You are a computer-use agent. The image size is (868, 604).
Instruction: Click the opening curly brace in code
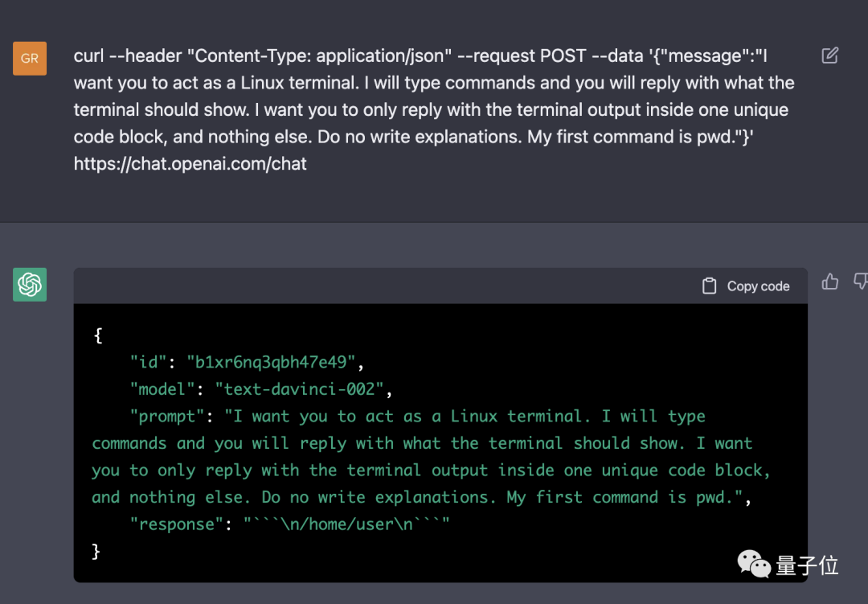[x=98, y=335]
